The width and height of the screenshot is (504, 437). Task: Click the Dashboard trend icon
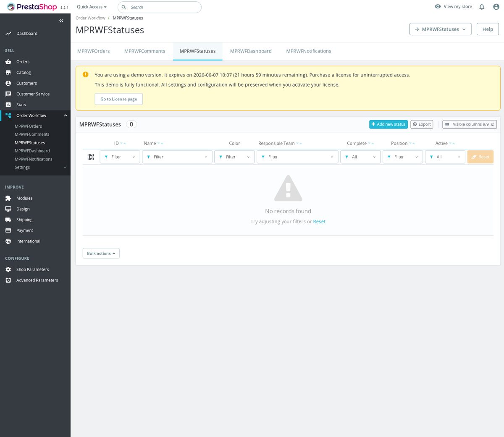[x=8, y=34]
